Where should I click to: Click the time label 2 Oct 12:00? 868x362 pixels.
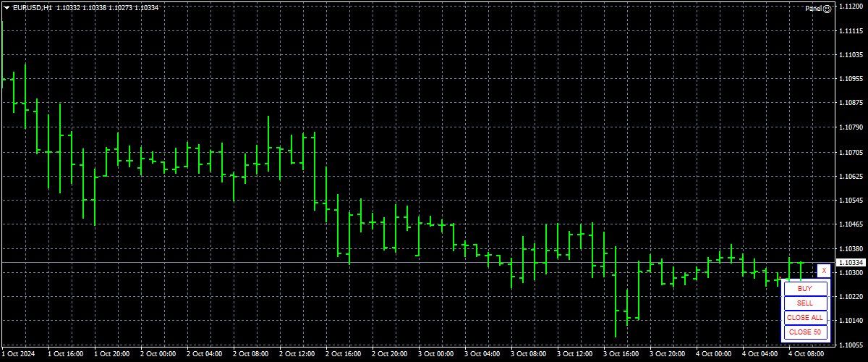pos(297,354)
